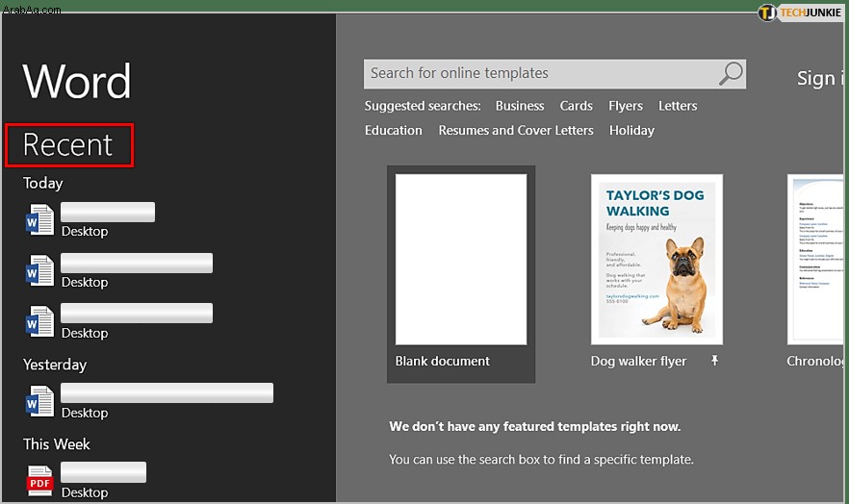Open the third Word document under Today
Screen dimensions: 849x504
click(x=119, y=321)
